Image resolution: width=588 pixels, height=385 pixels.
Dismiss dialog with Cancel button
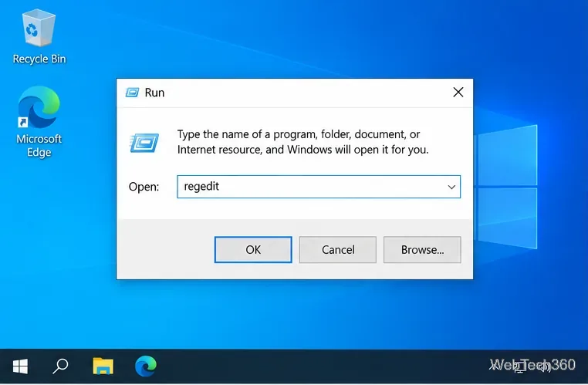tap(338, 250)
